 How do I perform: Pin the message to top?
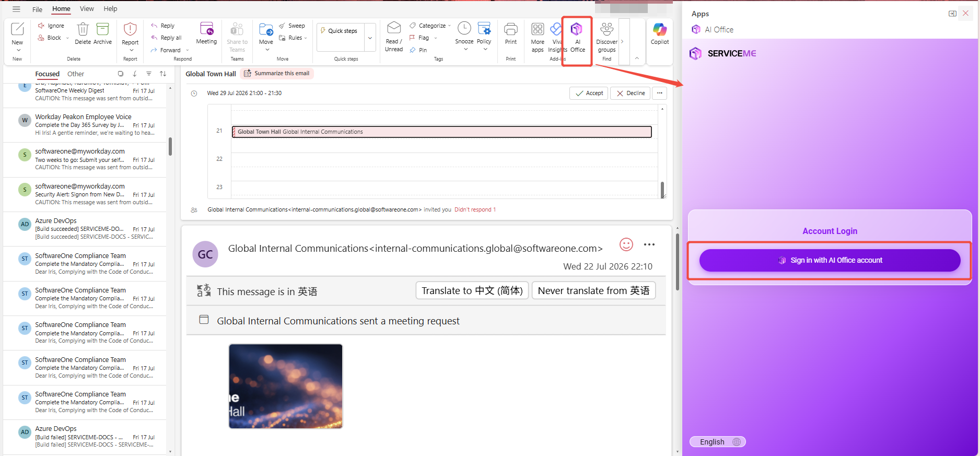[x=418, y=50]
